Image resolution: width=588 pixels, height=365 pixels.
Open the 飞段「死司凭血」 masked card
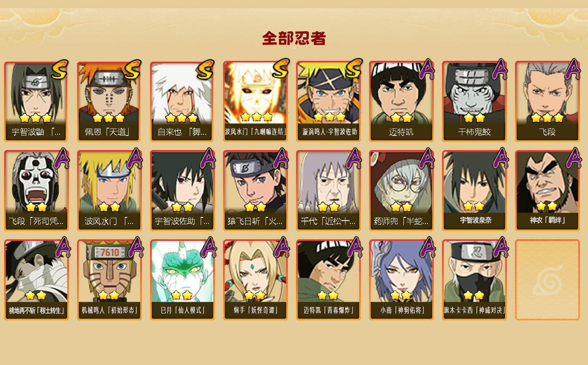36,191
